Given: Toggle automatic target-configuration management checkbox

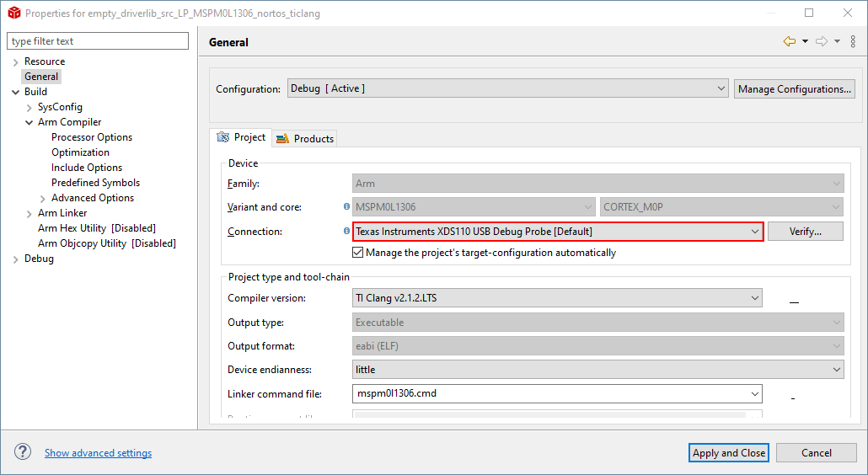Looking at the screenshot, I should click(358, 253).
